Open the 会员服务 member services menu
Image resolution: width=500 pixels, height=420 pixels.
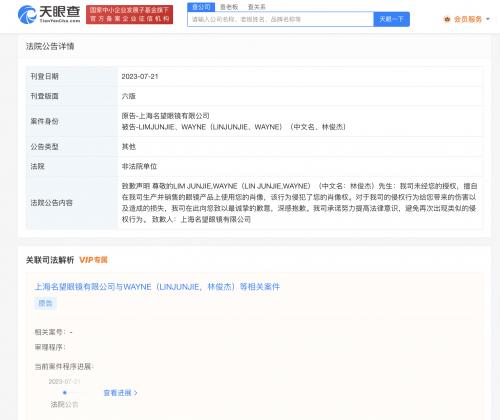tap(468, 19)
